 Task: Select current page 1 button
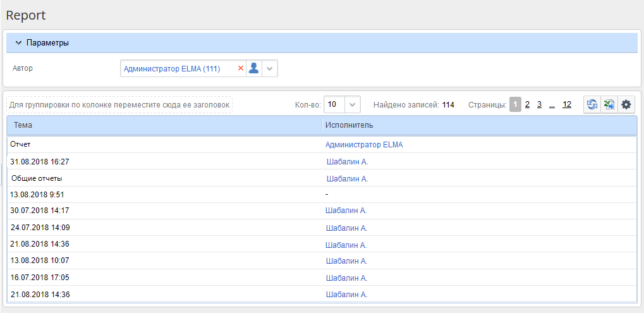[x=515, y=105]
